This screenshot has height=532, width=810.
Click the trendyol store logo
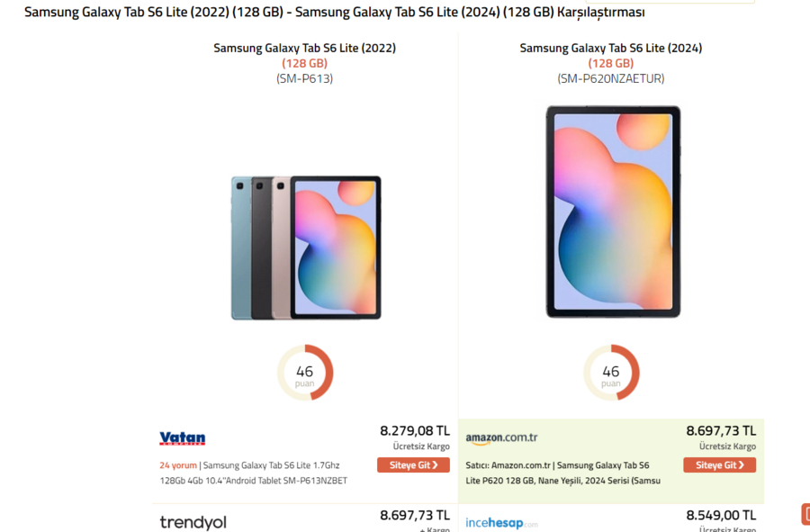pyautogui.click(x=193, y=522)
